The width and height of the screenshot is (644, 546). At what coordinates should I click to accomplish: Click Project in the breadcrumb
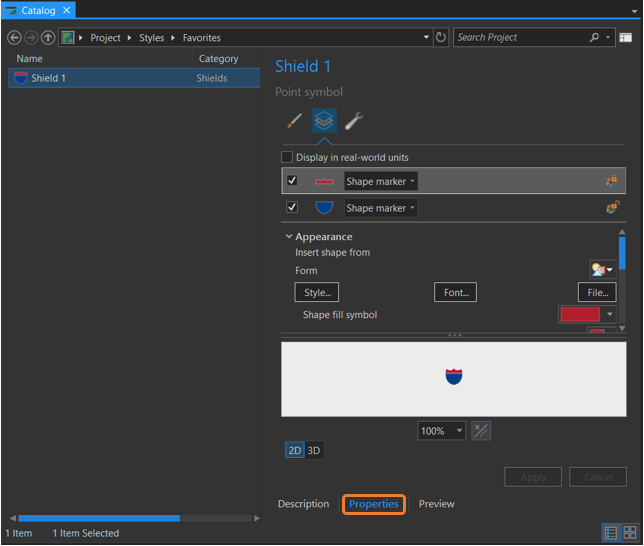pos(106,38)
